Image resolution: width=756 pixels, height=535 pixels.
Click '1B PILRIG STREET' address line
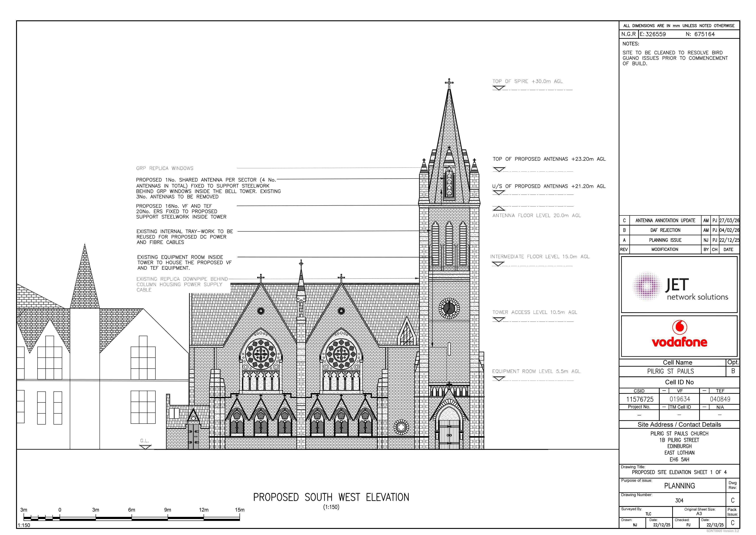(x=679, y=440)
